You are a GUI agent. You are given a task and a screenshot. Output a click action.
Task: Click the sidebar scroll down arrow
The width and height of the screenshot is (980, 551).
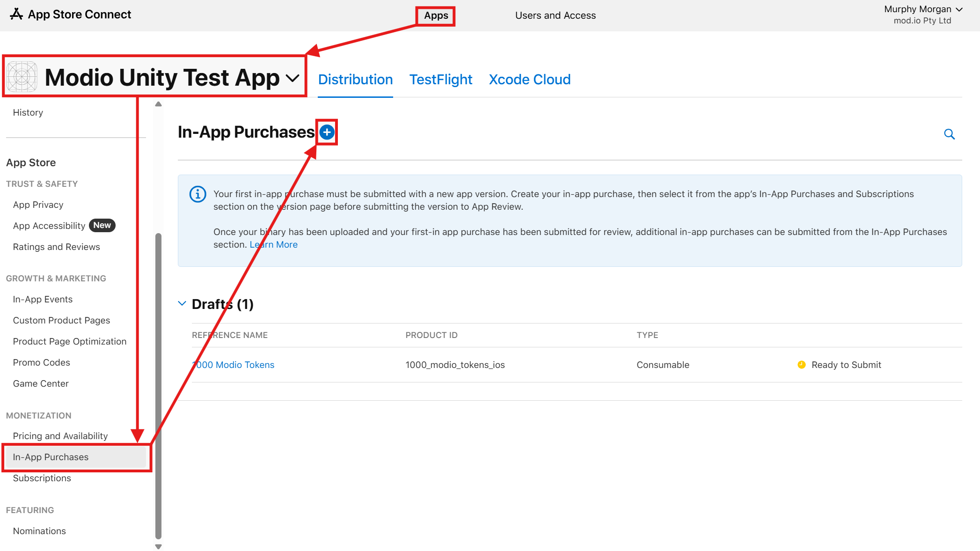tap(158, 546)
